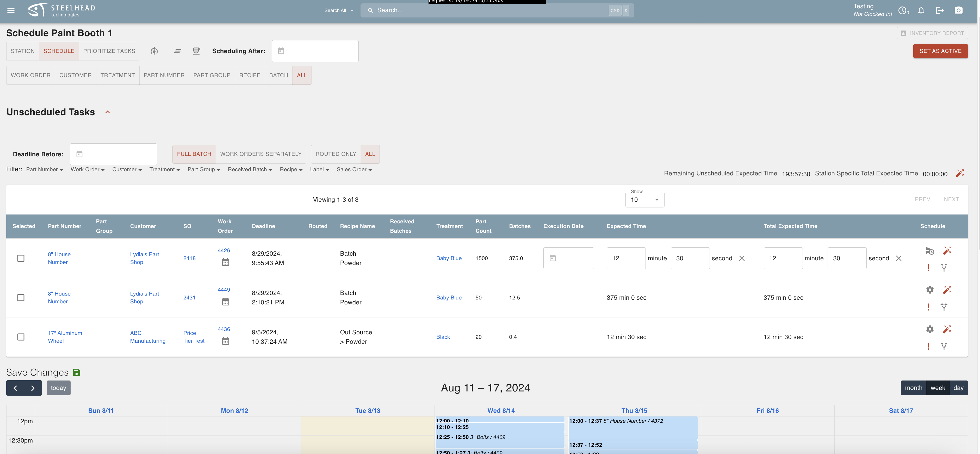
Task: Open the Part Number filter dropdown
Action: tap(45, 170)
